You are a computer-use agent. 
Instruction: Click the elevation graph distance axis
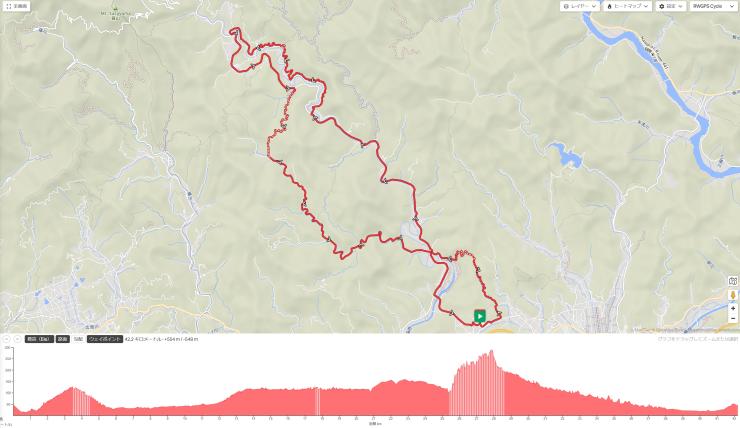coord(374,419)
